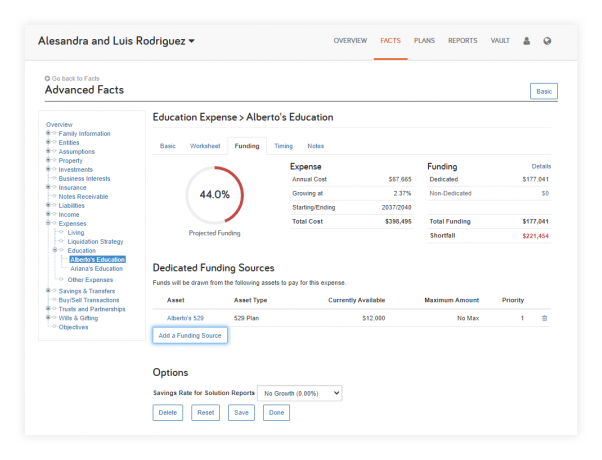Expand the Trusts and Partnerships node
This screenshot has width=602, height=460.
click(x=48, y=309)
